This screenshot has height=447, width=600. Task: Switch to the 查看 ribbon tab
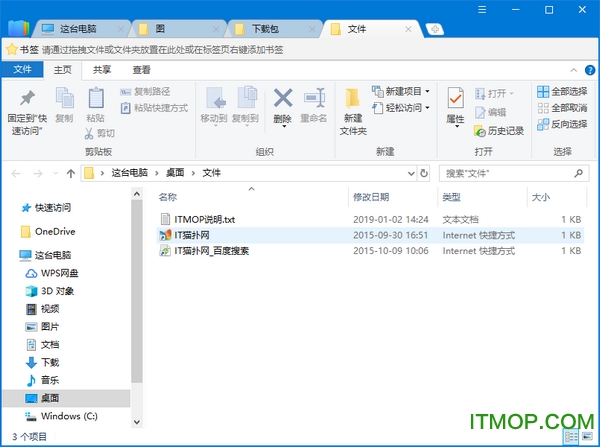pos(142,70)
